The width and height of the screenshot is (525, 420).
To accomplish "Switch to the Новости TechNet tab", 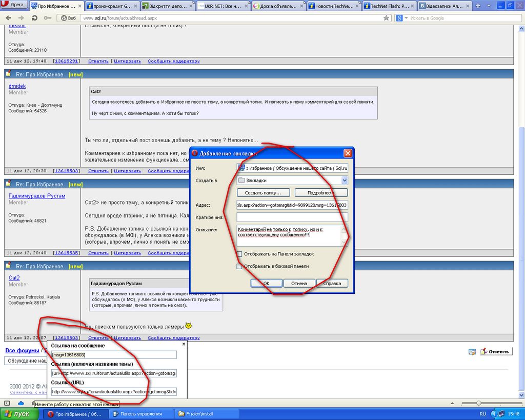I will pyautogui.click(x=334, y=6).
